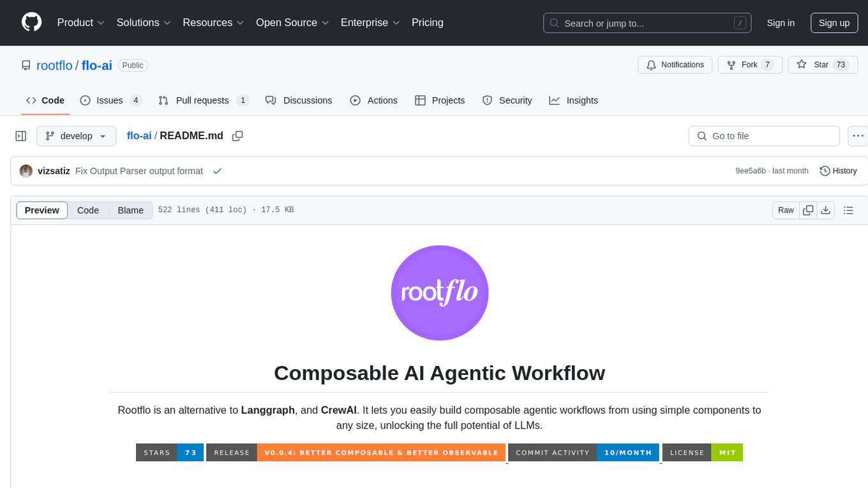Open the rootflo owner profile
This screenshot has height=488, width=868.
pyautogui.click(x=54, y=65)
